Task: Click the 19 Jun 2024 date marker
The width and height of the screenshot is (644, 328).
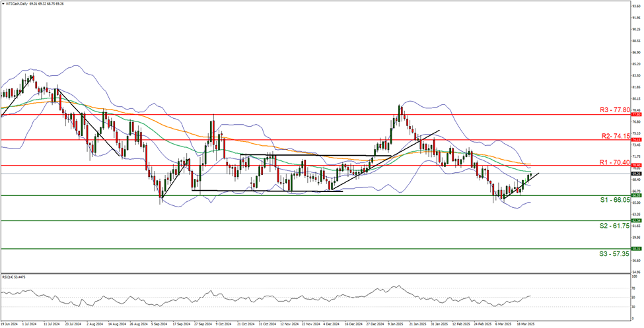Action: point(9,325)
